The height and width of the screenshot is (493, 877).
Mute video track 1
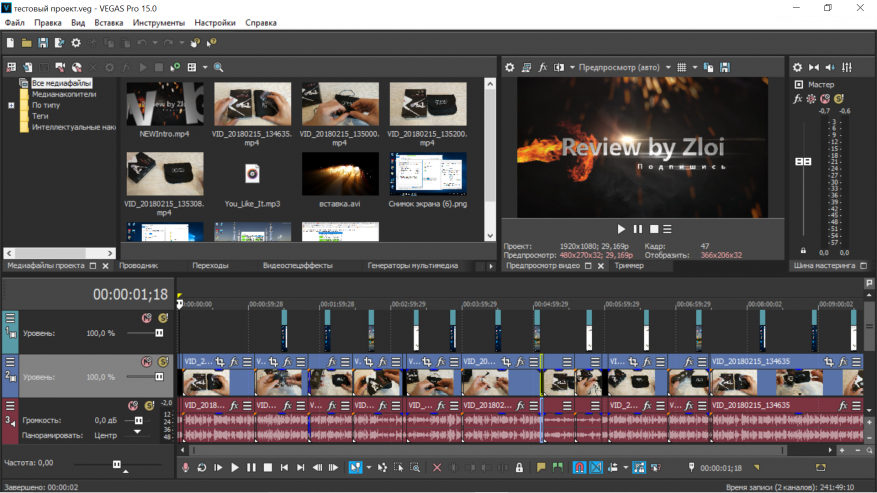coord(147,318)
